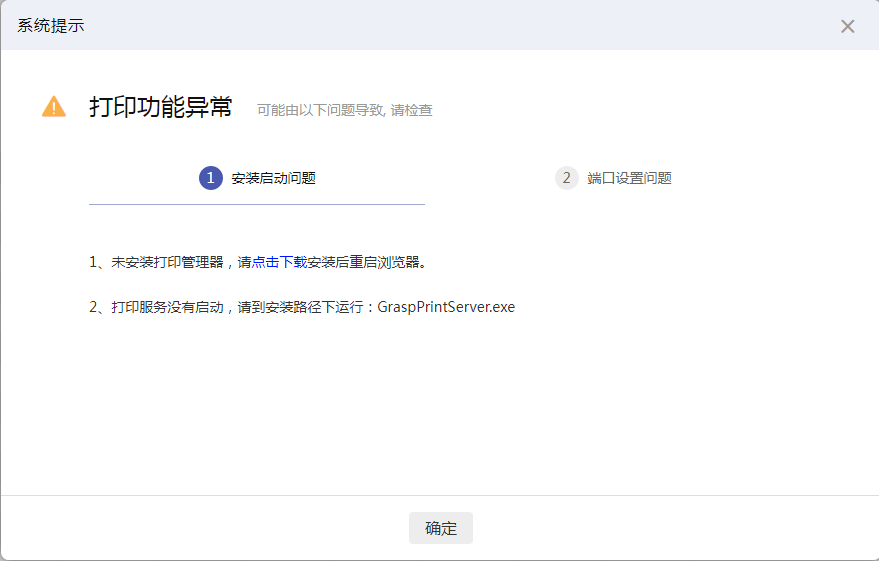
Task: Click the GraspPrintServer.exe text line
Action: 302,307
